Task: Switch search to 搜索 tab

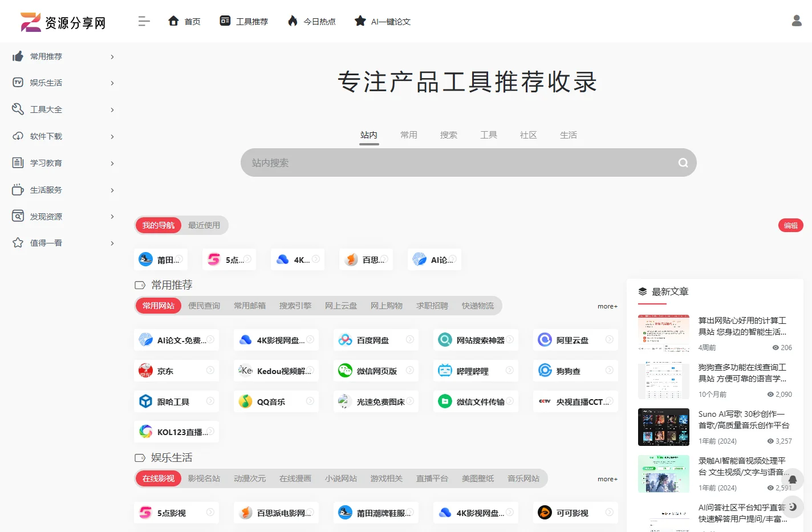Action: tap(449, 135)
